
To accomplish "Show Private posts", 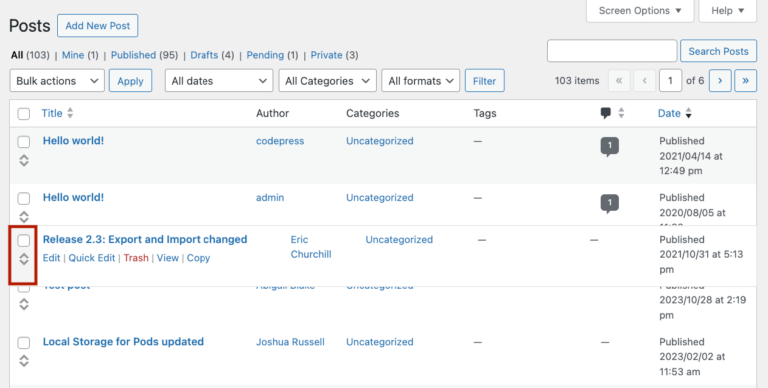I will point(326,55).
